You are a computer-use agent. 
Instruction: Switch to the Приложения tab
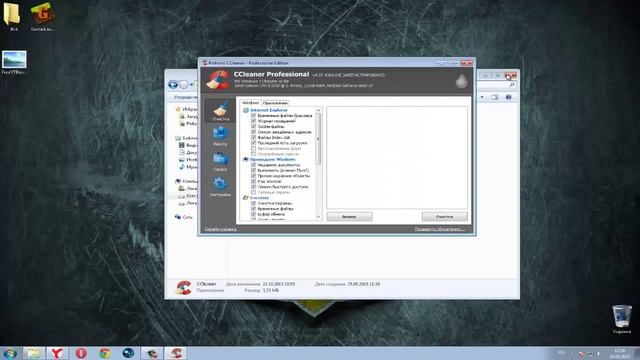pyautogui.click(x=275, y=103)
